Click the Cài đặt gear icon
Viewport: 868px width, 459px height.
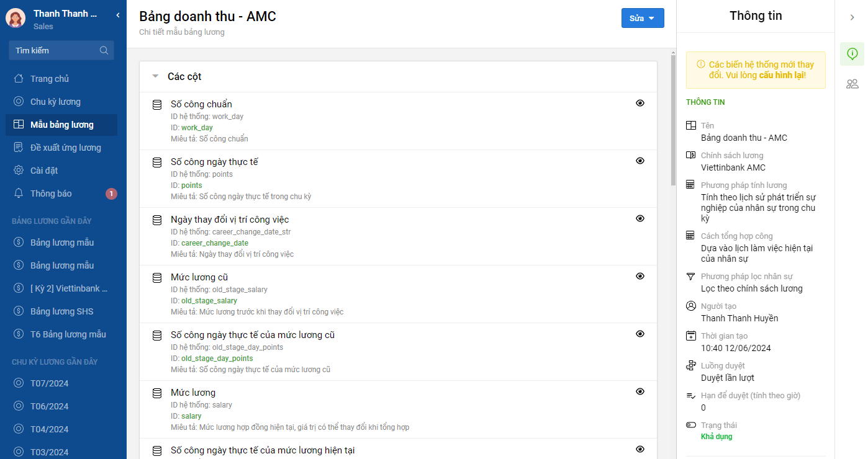[19, 171]
